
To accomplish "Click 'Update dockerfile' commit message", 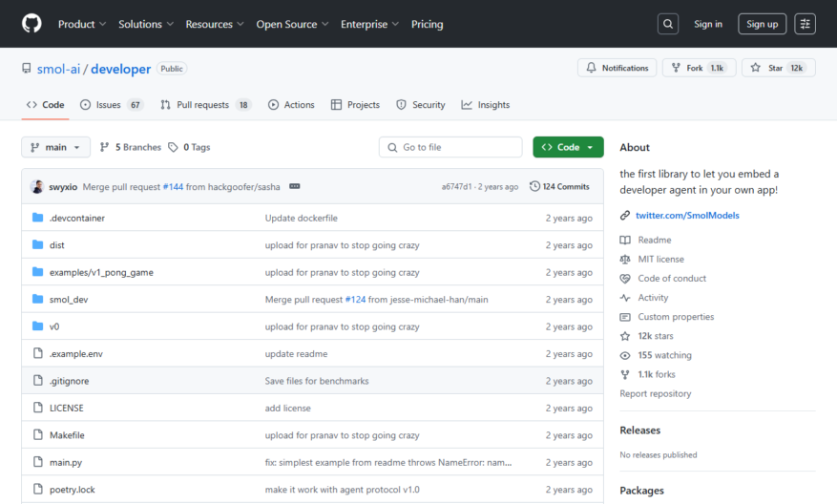I will pyautogui.click(x=301, y=218).
